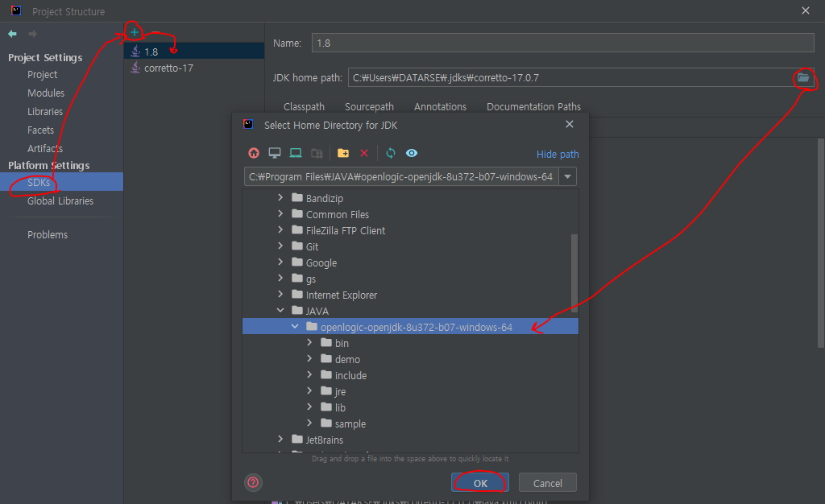
Task: Switch to the Classpath tab
Action: tap(304, 107)
